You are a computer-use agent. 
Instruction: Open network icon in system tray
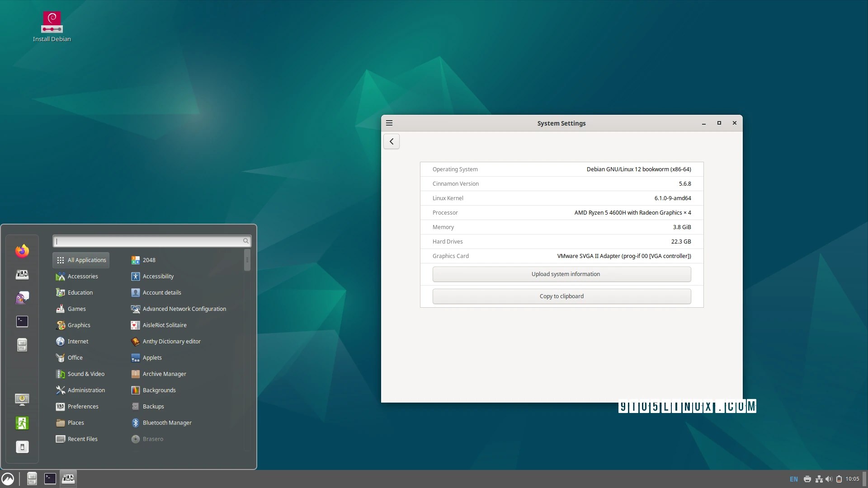tap(819, 479)
